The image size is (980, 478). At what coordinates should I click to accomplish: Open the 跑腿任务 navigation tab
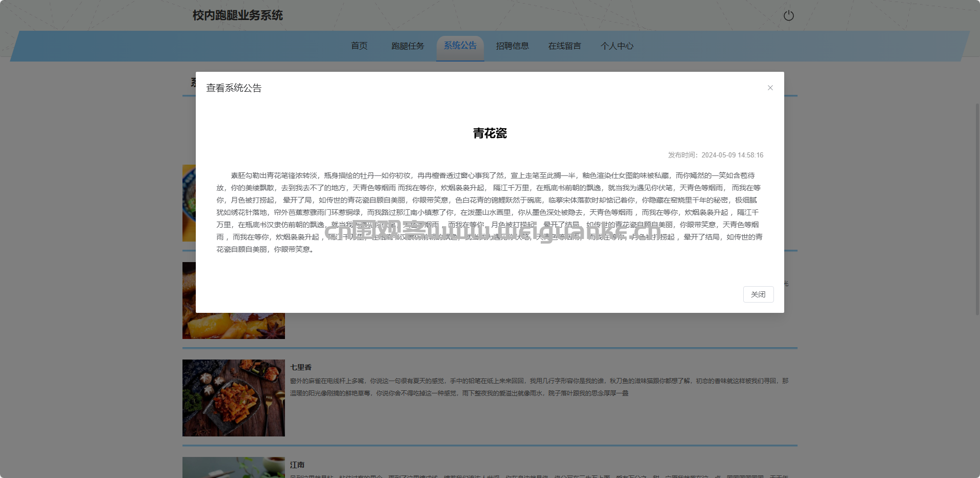tap(407, 46)
